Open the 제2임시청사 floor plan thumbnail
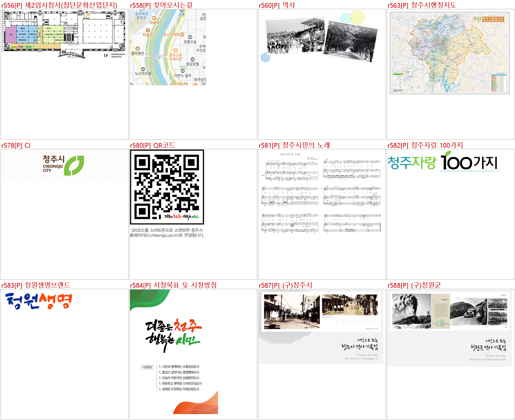 (63, 34)
